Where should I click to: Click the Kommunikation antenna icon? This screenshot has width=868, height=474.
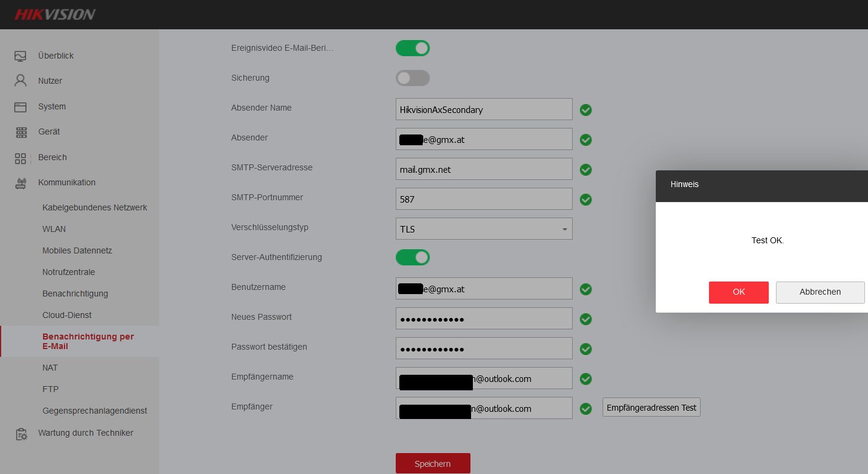(20, 183)
